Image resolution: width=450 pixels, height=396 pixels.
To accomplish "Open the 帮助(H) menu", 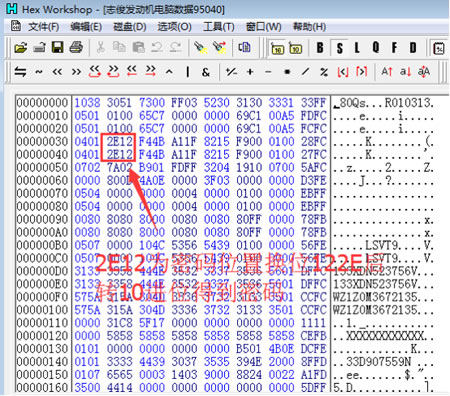I will (309, 27).
